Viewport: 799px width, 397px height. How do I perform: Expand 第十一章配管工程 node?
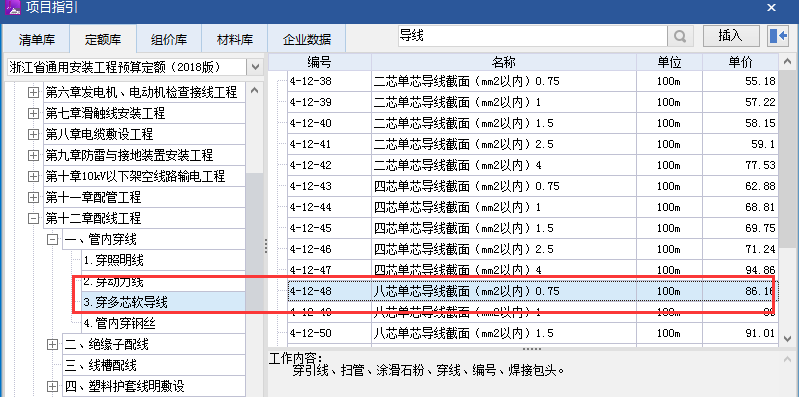[x=34, y=197]
